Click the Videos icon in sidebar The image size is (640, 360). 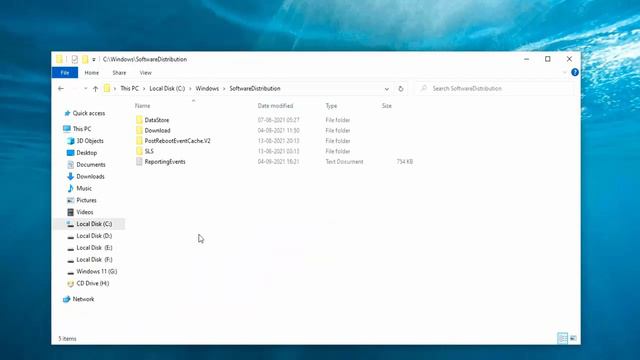point(71,212)
